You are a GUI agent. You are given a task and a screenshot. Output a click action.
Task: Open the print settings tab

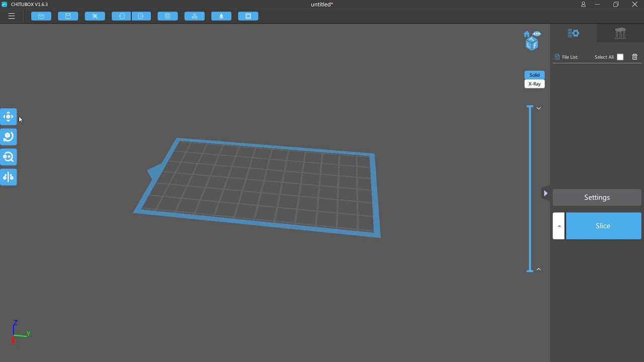[574, 33]
